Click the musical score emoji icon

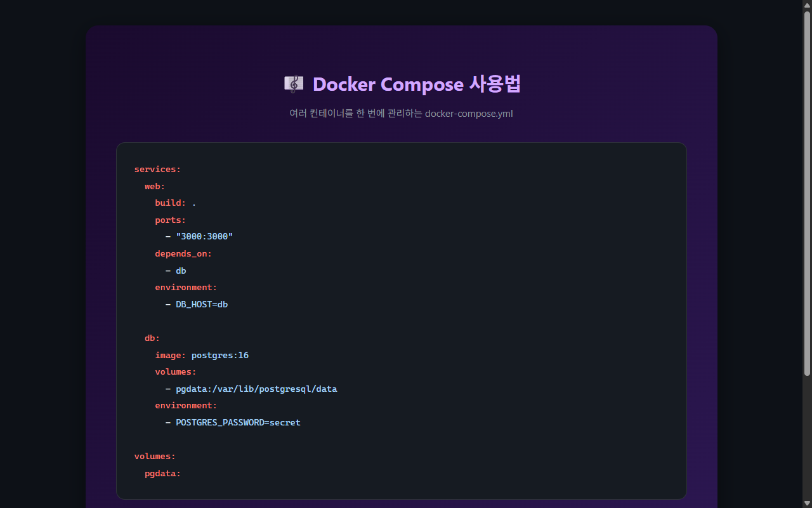(x=294, y=83)
